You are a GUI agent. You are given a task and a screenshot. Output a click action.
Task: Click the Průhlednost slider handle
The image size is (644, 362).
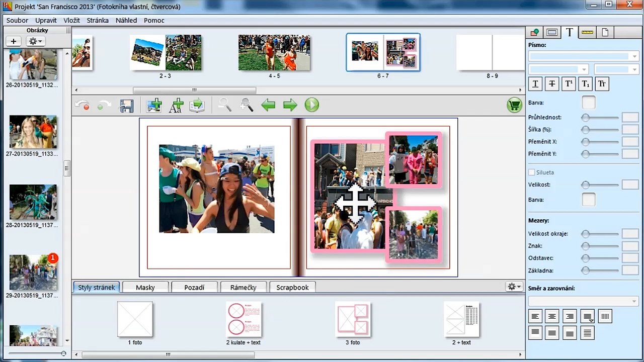pos(585,118)
